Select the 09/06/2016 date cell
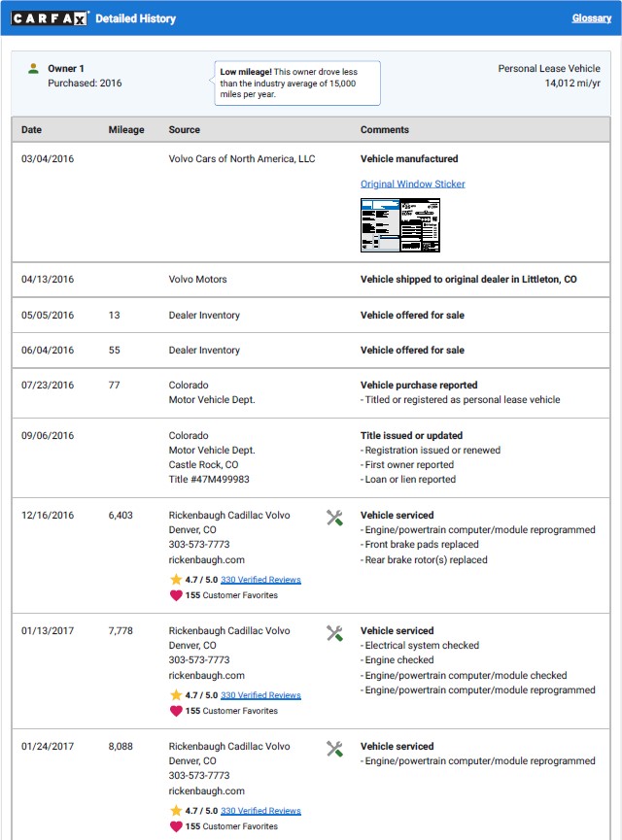 click(48, 435)
